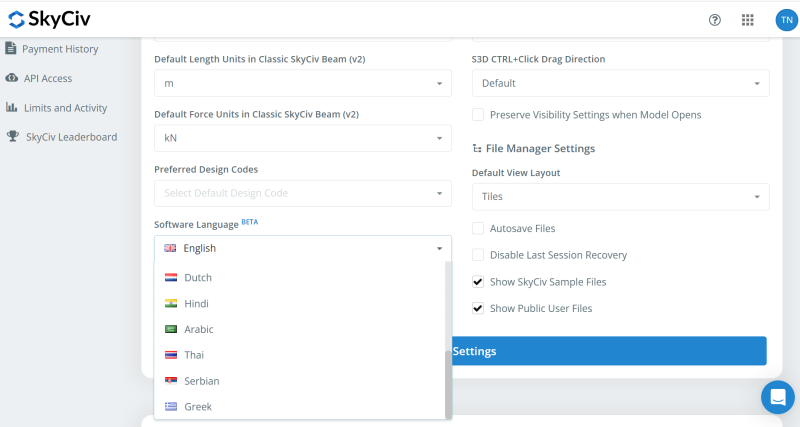Click the Limits and Activity chart icon
The image size is (800, 427).
click(11, 107)
